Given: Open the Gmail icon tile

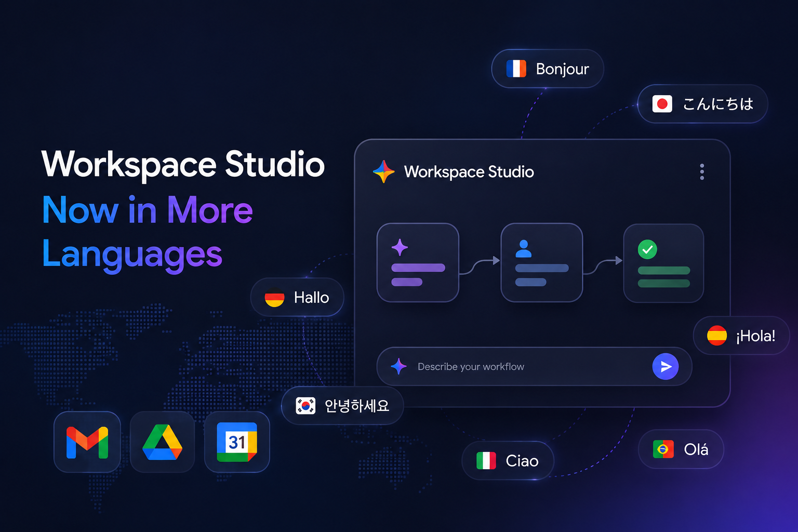Looking at the screenshot, I should click(87, 442).
